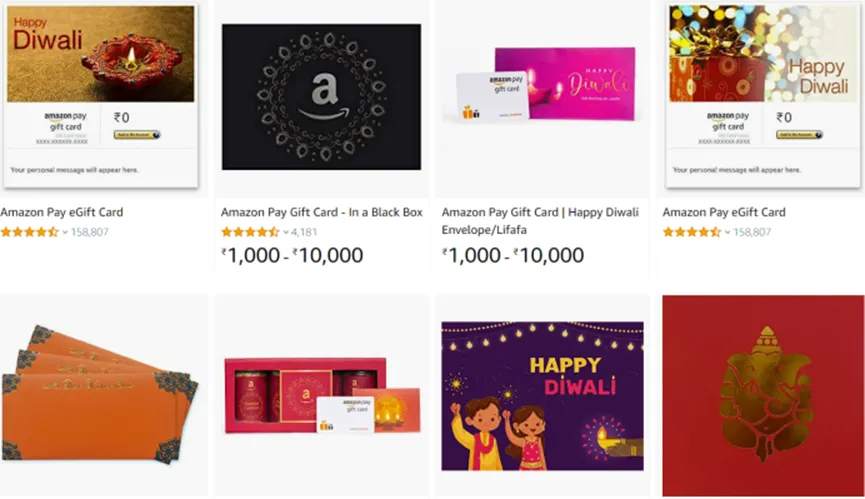
Task: Click the star rating of the Black Box gift card
Action: [250, 232]
